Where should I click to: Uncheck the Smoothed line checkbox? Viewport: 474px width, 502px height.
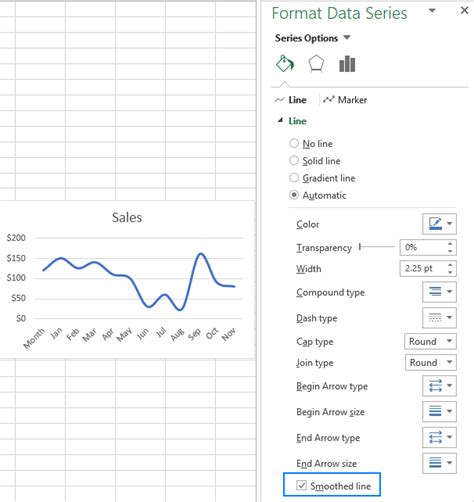[x=301, y=485]
